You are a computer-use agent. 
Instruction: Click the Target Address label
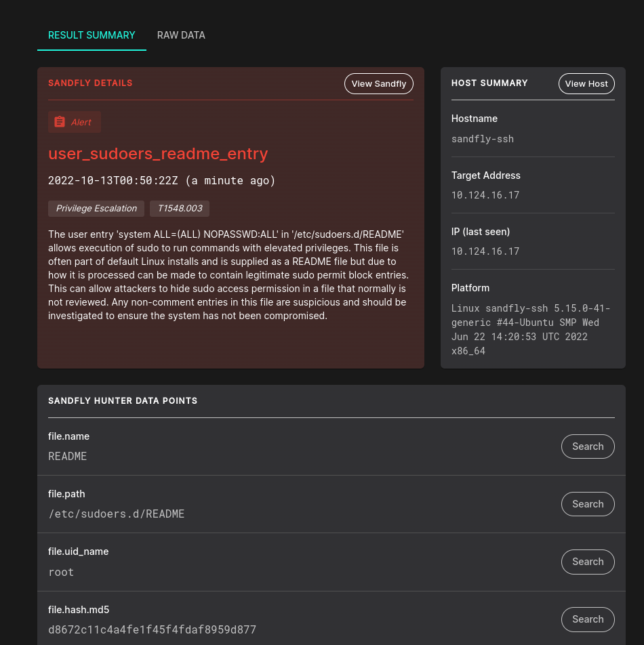point(485,175)
